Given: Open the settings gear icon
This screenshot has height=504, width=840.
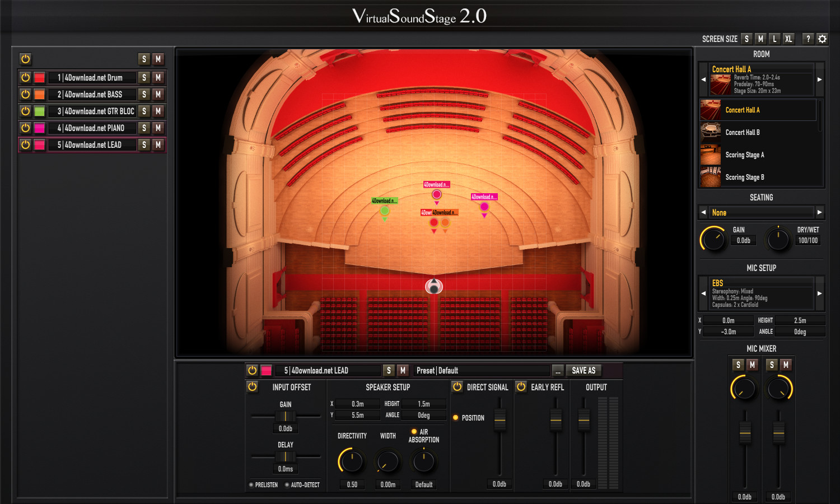Looking at the screenshot, I should [822, 39].
